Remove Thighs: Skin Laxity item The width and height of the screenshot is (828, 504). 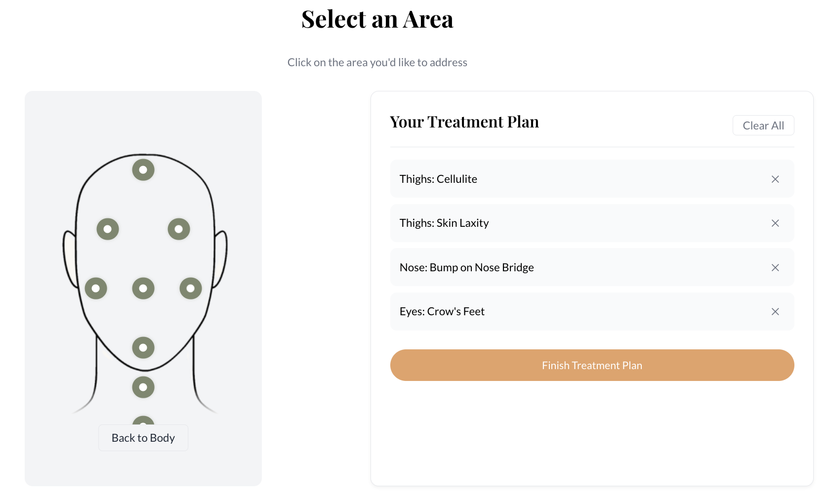coord(775,223)
